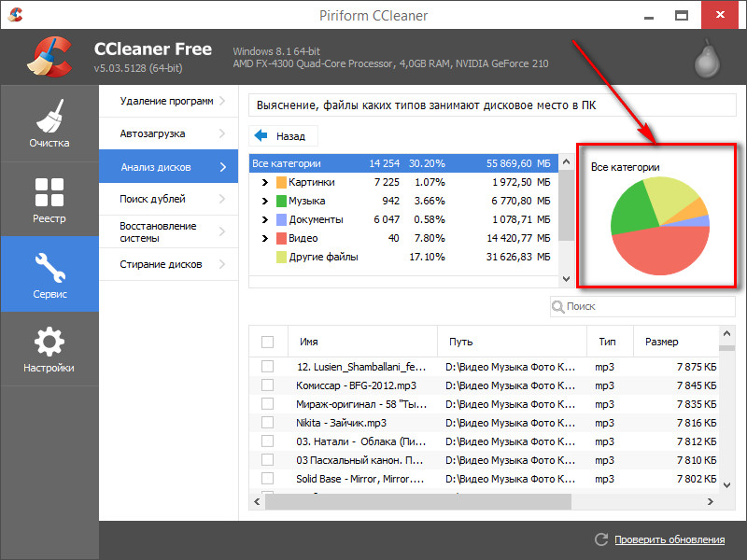Click chevron next to Стирание дисков
Image resolution: width=747 pixels, height=560 pixels.
point(222,264)
